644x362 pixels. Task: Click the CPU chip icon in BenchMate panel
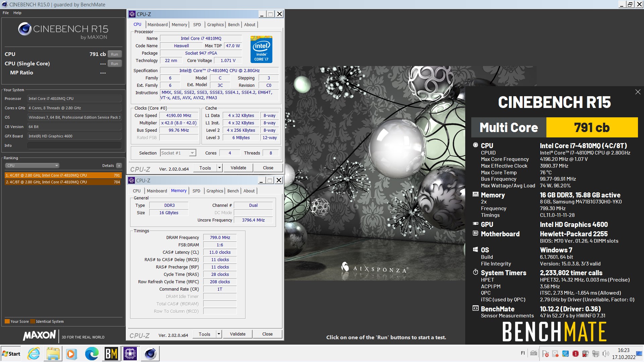tap(475, 145)
